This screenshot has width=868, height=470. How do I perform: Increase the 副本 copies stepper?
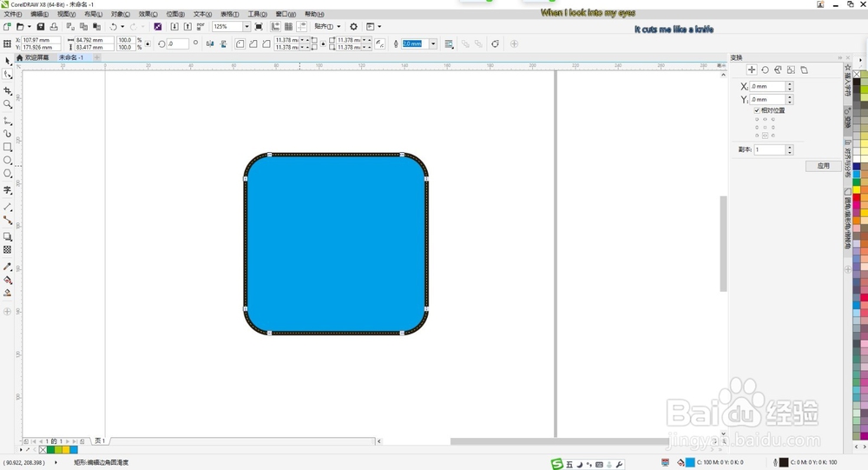790,148
